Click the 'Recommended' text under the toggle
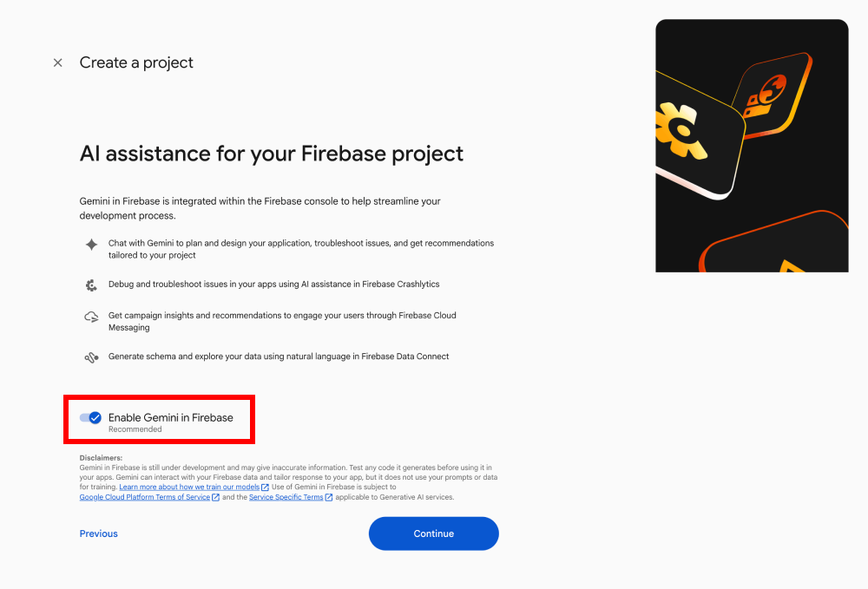This screenshot has width=868, height=589. click(x=135, y=429)
